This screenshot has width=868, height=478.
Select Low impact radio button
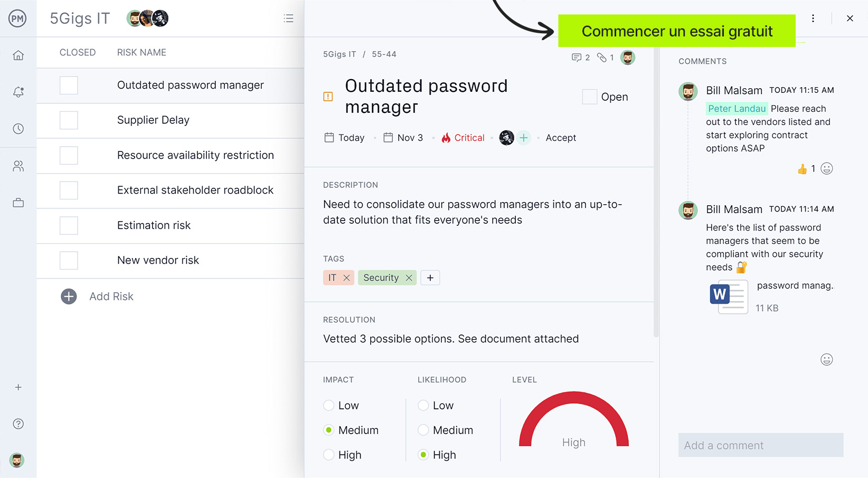[x=329, y=405]
